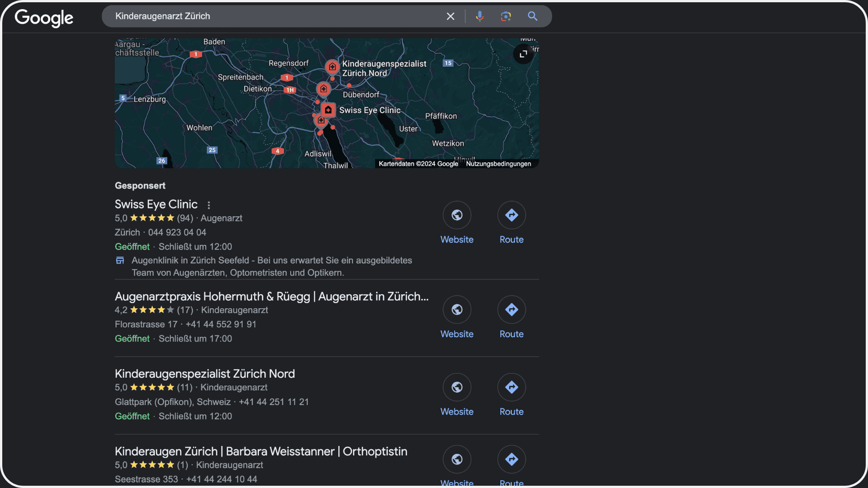Click Nutzungsbedingungen link on map
This screenshot has height=488, width=868.
pyautogui.click(x=498, y=164)
